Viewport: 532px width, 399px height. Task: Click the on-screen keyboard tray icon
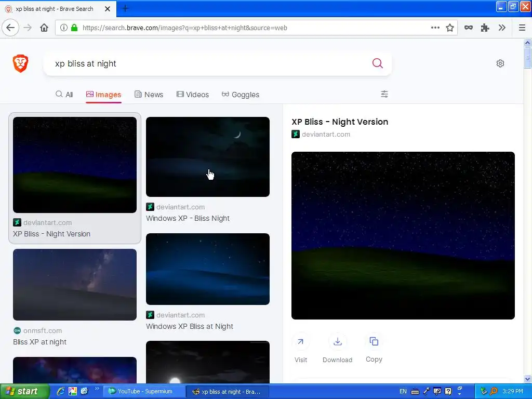(x=415, y=392)
